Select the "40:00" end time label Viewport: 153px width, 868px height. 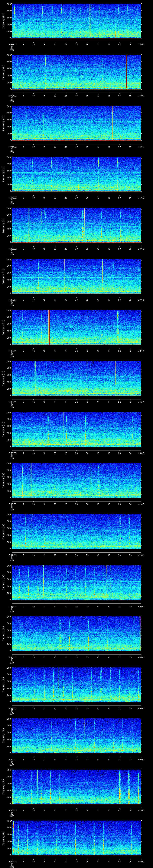point(141,453)
